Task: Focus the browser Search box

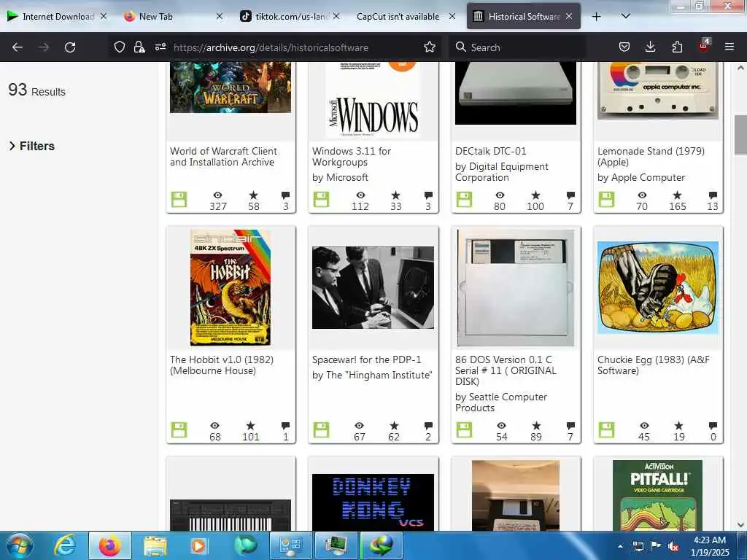Action: click(x=517, y=47)
